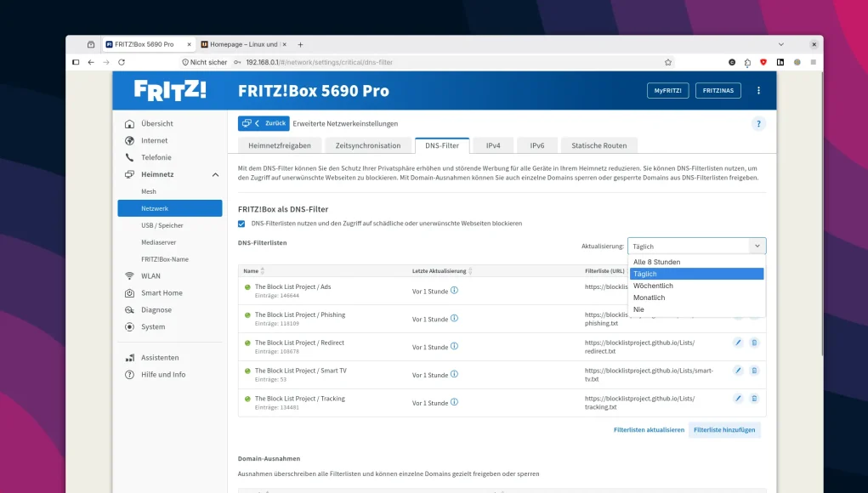Collapse the Aktualisierung dropdown
Screen dimensions: 868x493
click(757, 246)
